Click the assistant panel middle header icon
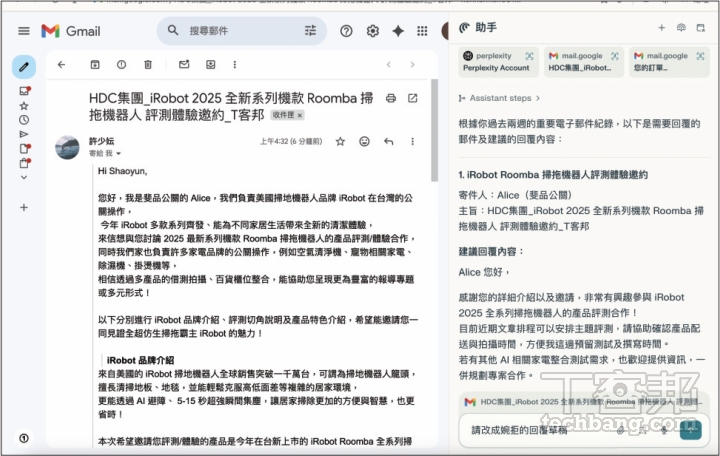The height and width of the screenshot is (456, 720). click(x=681, y=28)
